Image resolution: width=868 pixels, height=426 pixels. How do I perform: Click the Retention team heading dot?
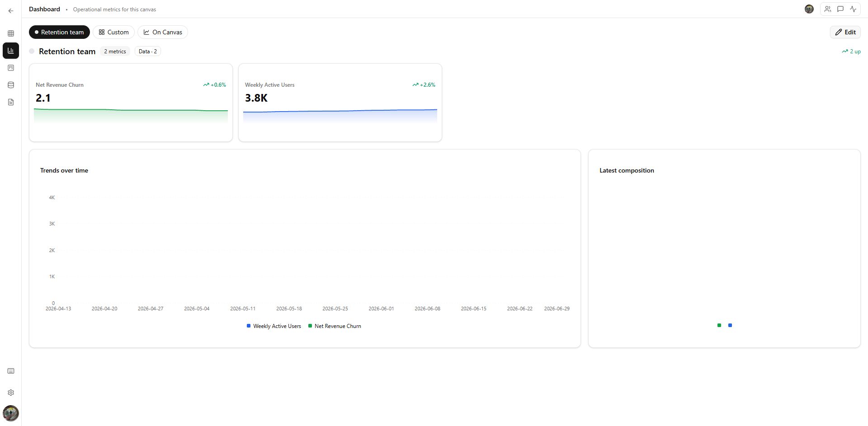[32, 51]
